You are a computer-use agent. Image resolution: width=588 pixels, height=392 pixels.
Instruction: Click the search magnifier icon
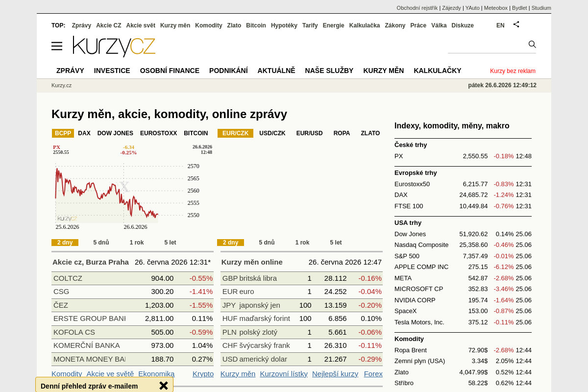click(x=532, y=45)
